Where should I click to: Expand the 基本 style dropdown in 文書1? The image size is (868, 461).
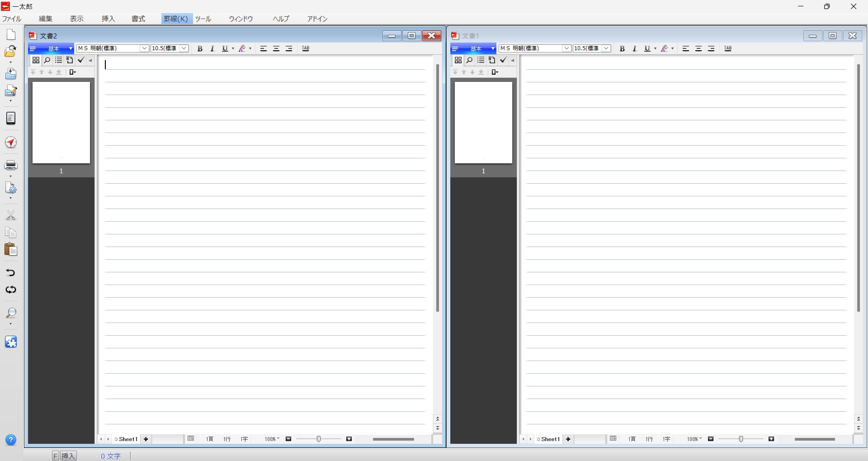492,48
